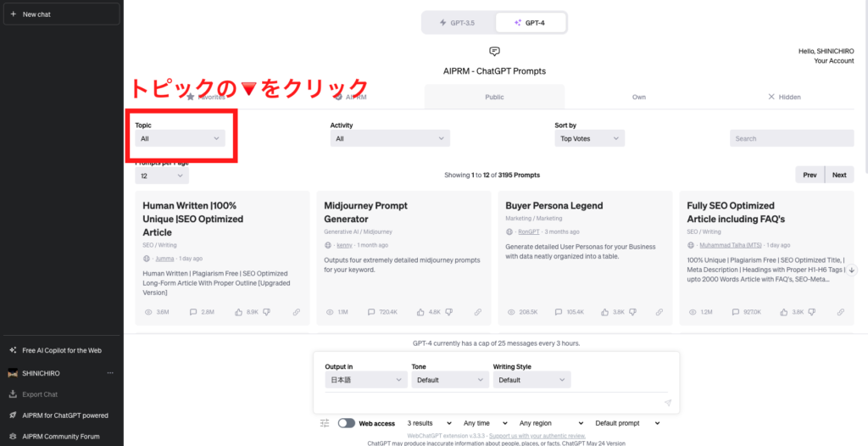Open author link Muhammad Talha (MTS)
The image size is (868, 446).
(731, 245)
